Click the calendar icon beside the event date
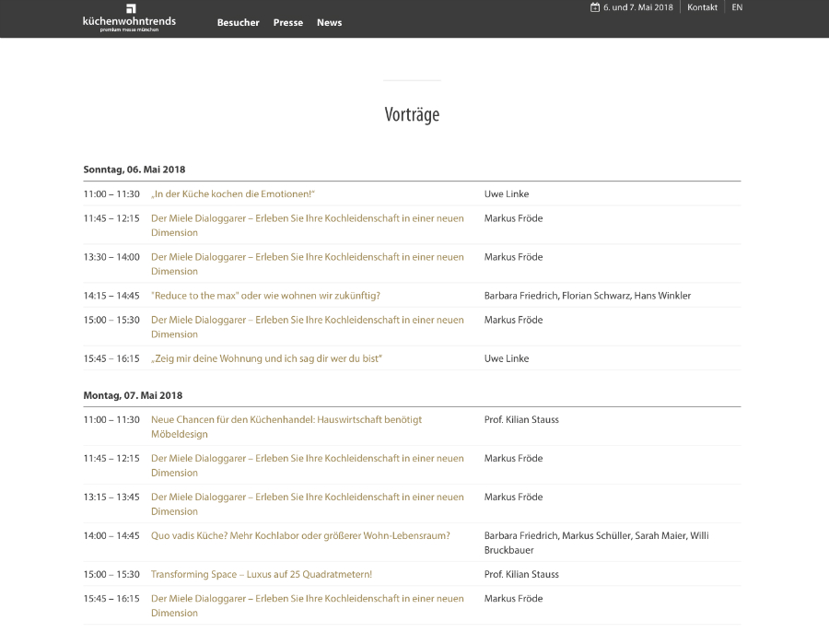 595,7
